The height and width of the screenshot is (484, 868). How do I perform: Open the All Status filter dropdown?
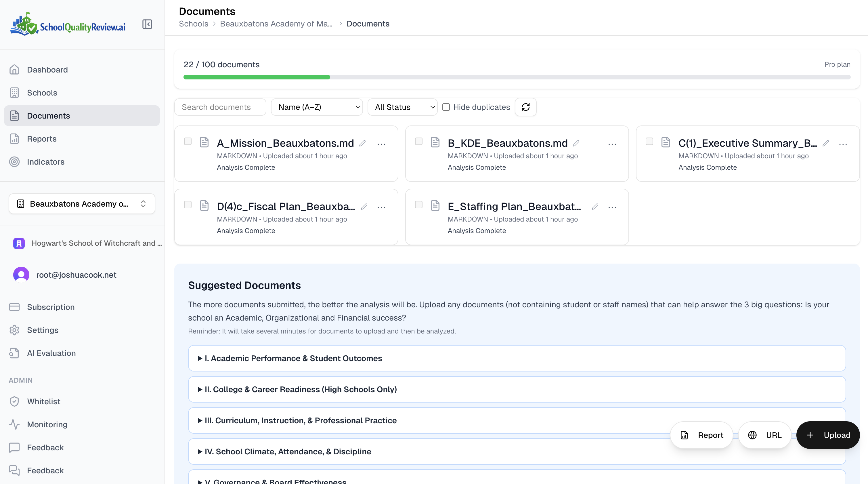(x=402, y=107)
